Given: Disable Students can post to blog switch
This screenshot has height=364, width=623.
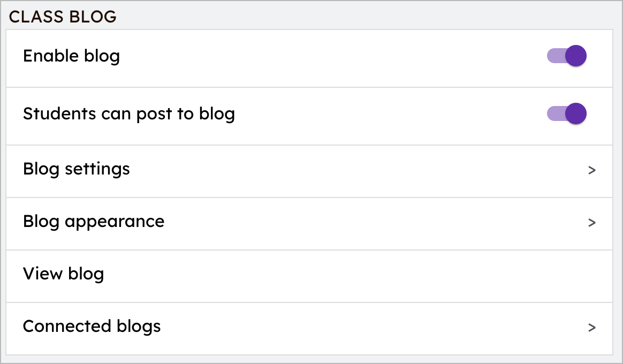Looking at the screenshot, I should coord(566,113).
